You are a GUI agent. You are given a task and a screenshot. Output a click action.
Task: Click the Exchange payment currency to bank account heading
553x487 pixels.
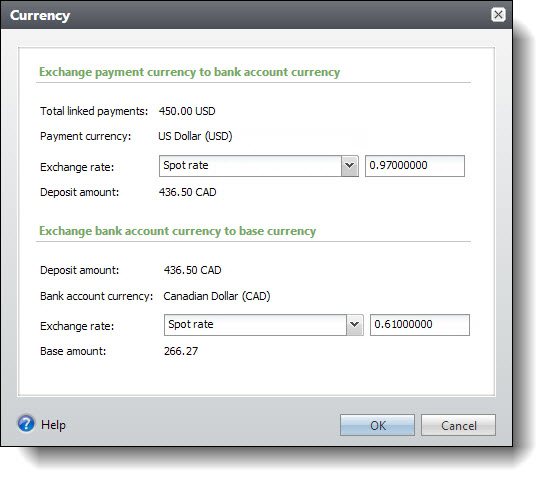(189, 72)
